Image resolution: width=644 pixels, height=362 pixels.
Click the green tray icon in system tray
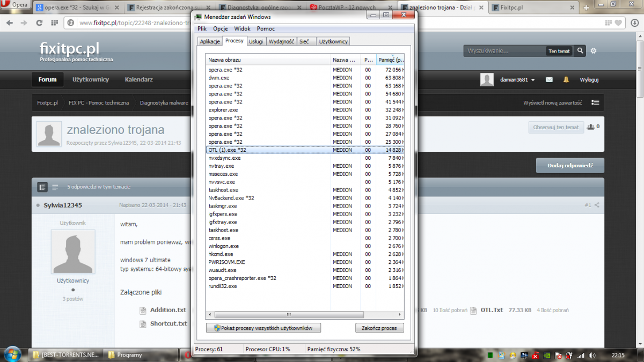490,355
